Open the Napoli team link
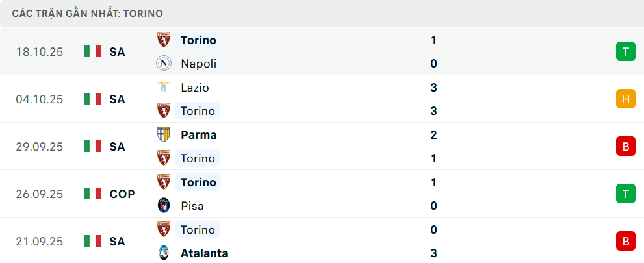This screenshot has height=263, width=644. coord(199,64)
